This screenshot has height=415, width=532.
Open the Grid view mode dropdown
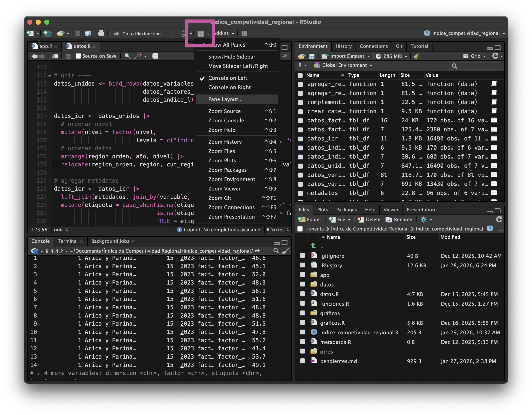click(x=475, y=56)
